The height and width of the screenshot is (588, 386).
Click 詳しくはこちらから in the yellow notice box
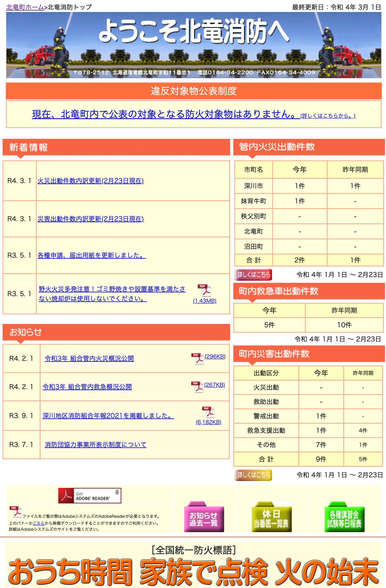[327, 115]
